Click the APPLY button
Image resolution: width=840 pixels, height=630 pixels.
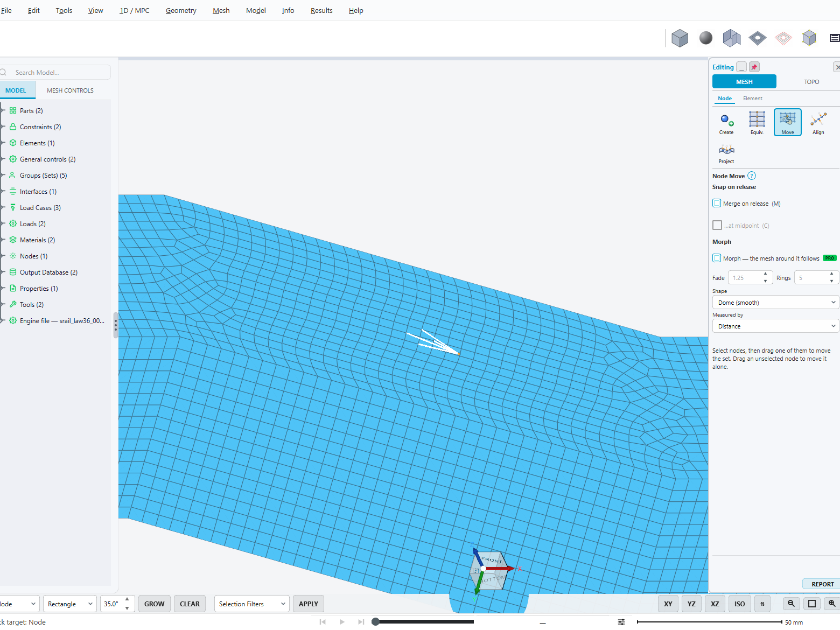[x=309, y=604]
